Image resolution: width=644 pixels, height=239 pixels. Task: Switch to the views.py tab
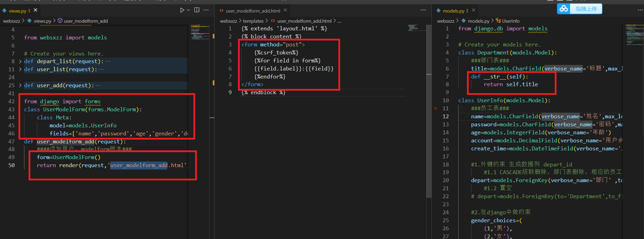click(17, 11)
